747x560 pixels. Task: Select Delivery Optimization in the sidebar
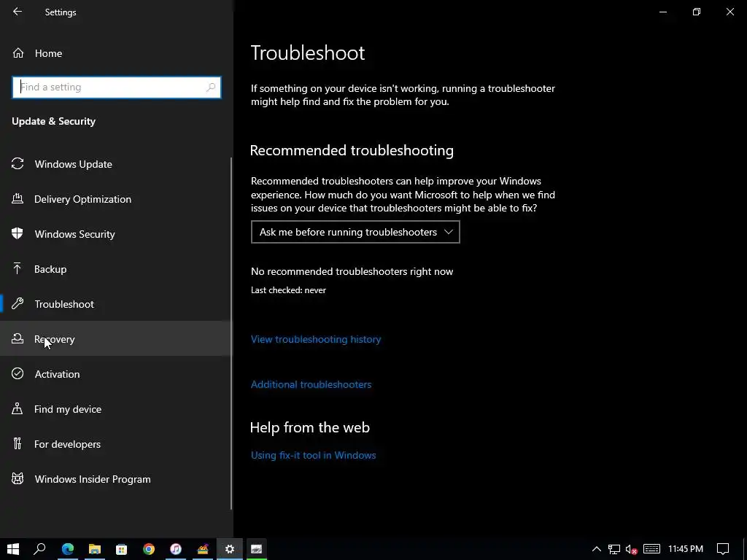pos(116,199)
